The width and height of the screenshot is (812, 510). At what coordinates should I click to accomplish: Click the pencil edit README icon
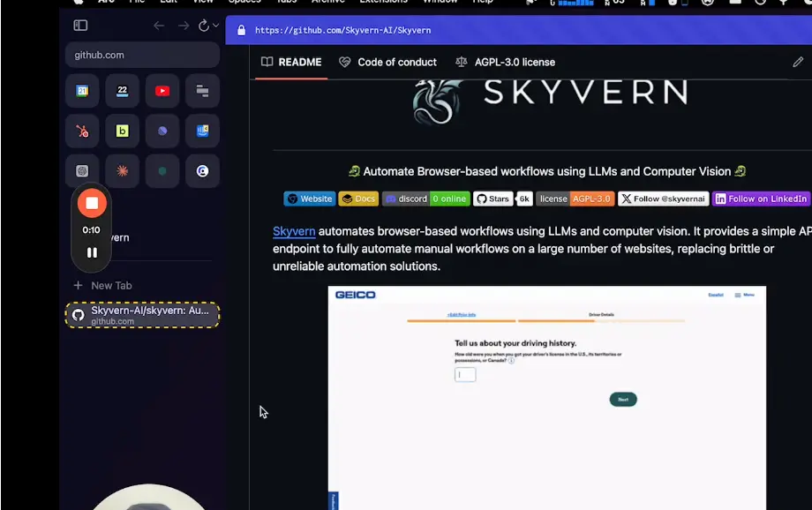tap(798, 62)
